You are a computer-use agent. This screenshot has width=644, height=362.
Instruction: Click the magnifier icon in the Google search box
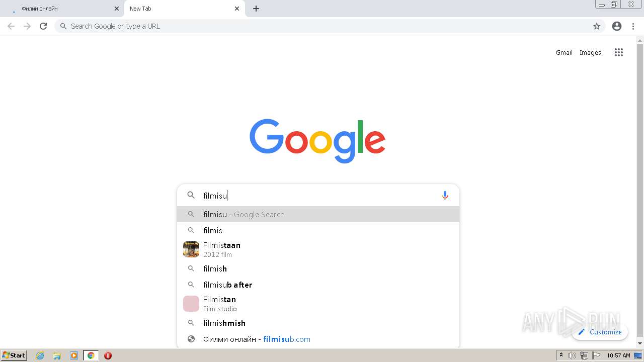point(191,195)
